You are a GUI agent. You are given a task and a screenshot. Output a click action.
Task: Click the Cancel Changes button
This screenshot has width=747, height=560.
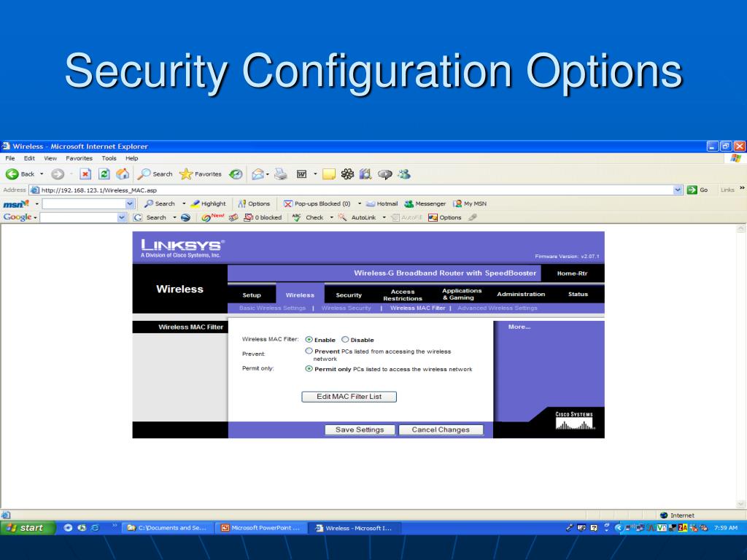click(441, 429)
